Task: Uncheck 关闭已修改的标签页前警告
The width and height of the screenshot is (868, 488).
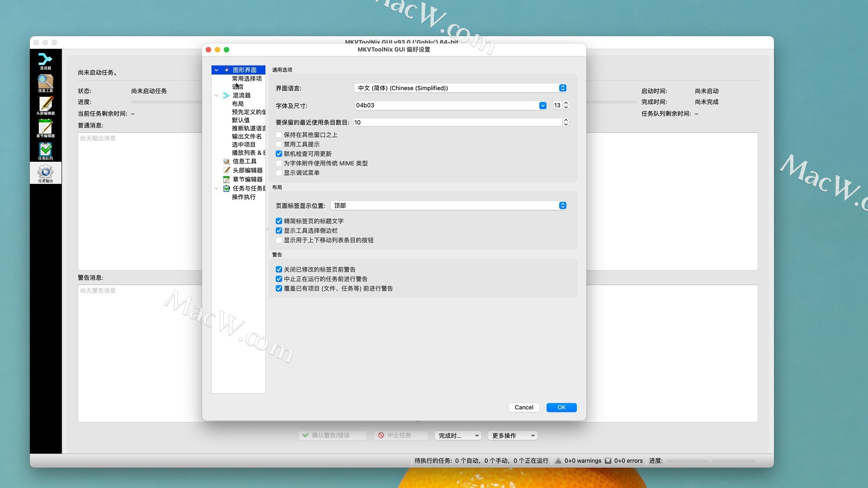Action: 279,270
